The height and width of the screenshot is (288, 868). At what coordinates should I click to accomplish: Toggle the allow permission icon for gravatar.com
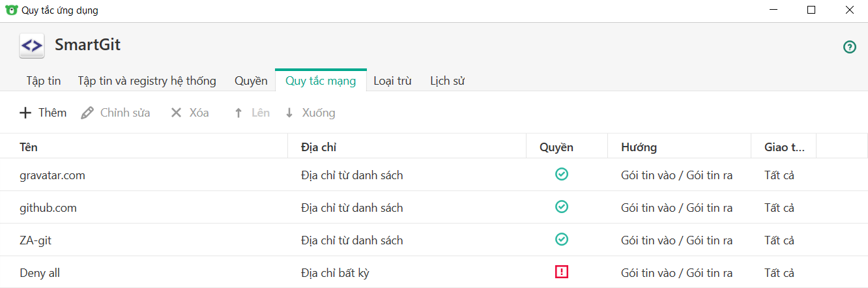(x=561, y=175)
